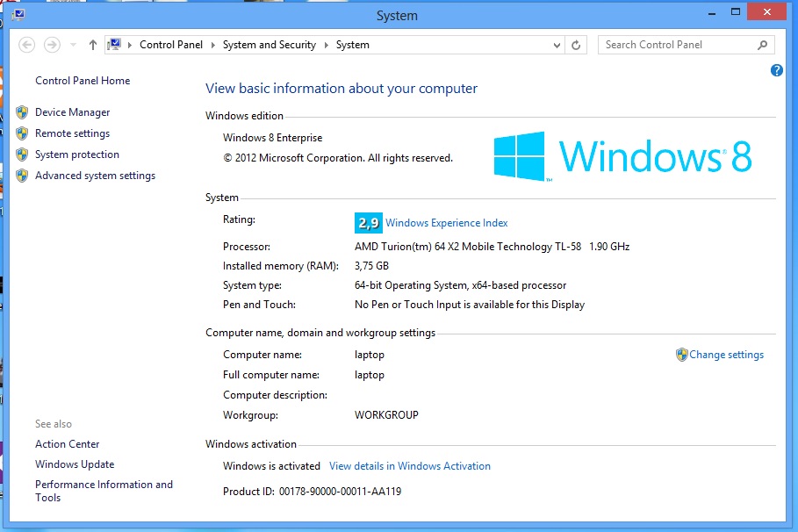This screenshot has height=532, width=798.
Task: Click the shield icon beside Device Manager
Action: click(22, 112)
